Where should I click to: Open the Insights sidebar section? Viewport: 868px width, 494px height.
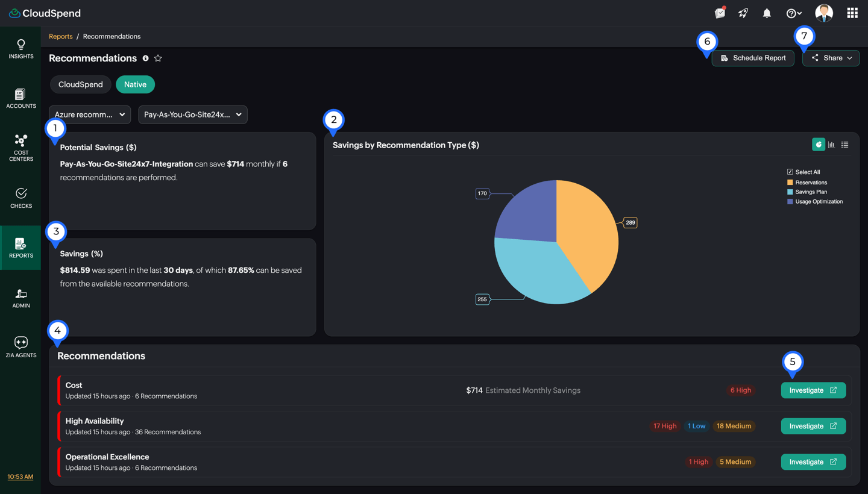click(x=20, y=49)
